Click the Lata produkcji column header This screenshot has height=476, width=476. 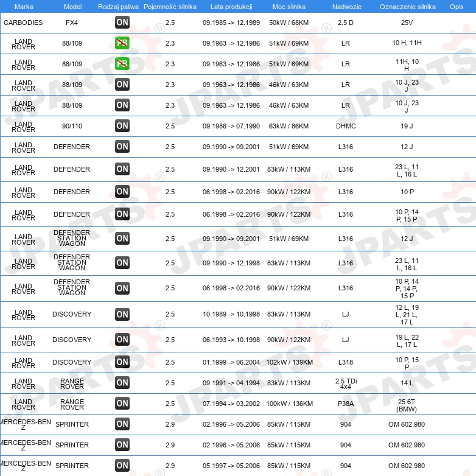point(231,7)
